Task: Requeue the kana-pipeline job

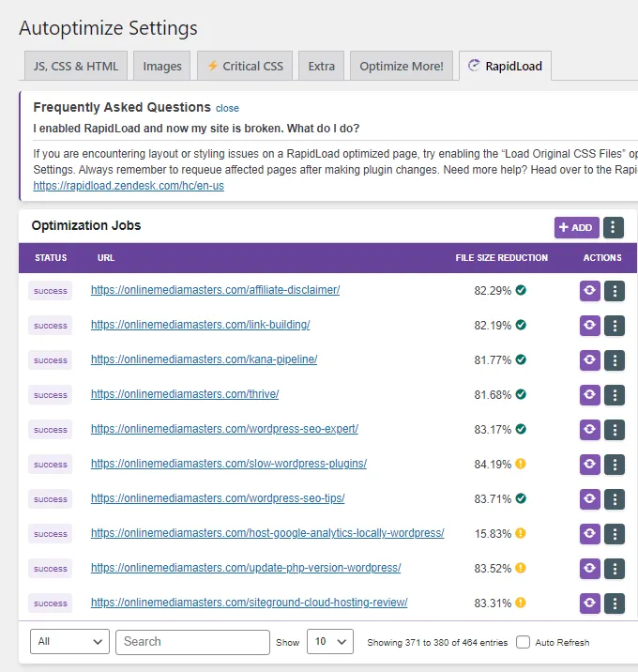Action: (589, 360)
